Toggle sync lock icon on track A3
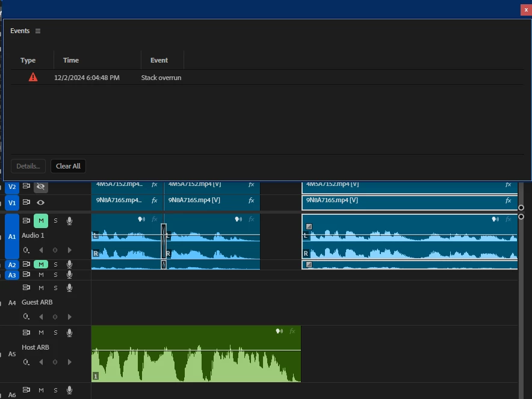 (x=26, y=274)
